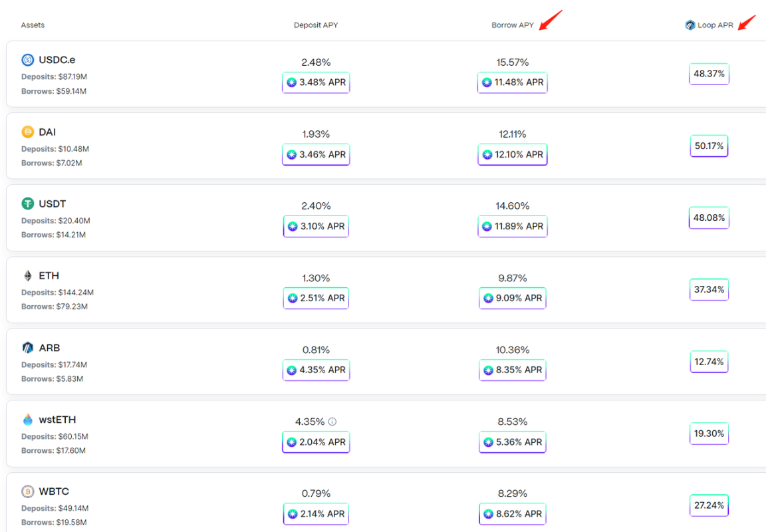The width and height of the screenshot is (766, 532).
Task: Click the Loop APR header icon
Action: 690,25
